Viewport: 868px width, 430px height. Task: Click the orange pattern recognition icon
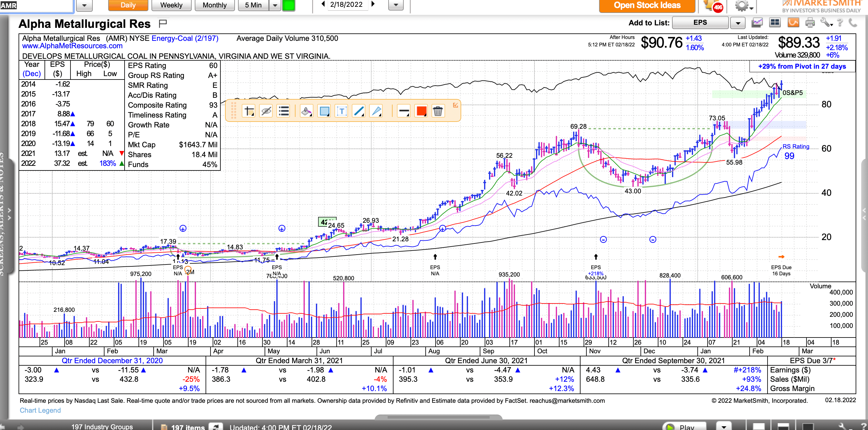[793, 23]
